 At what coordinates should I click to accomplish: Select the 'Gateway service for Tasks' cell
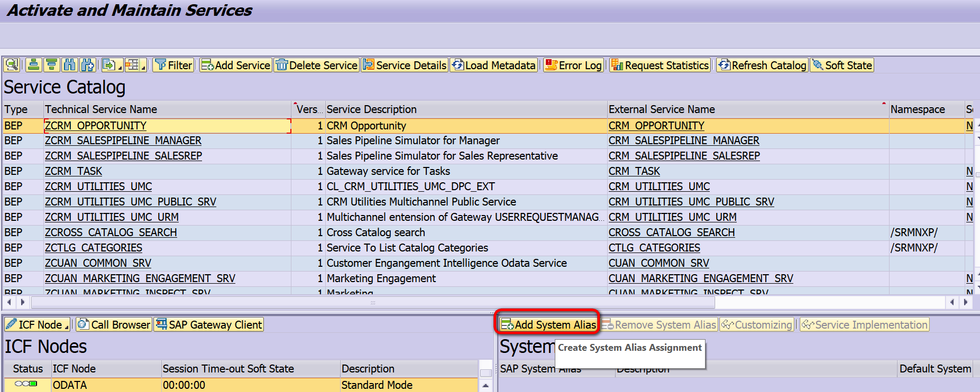tap(466, 171)
